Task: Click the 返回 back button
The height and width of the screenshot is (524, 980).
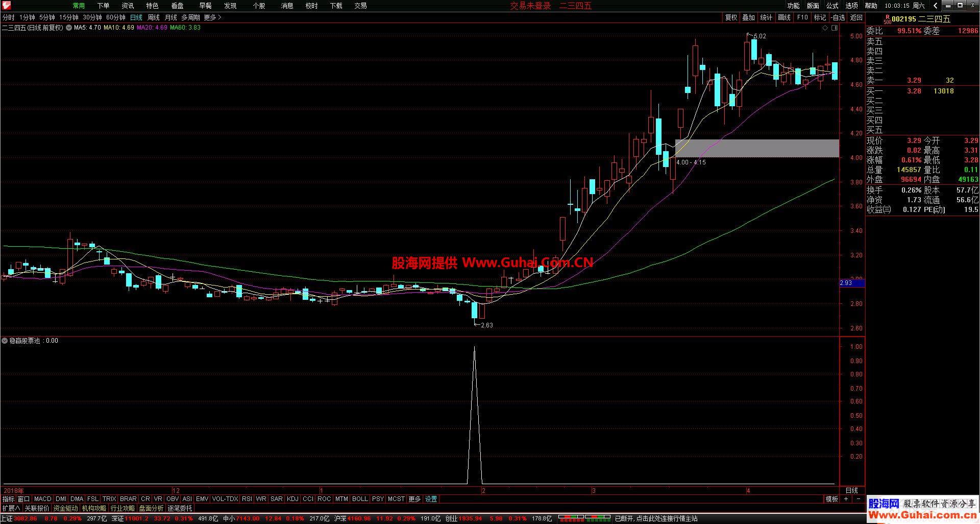Action: pos(856,17)
